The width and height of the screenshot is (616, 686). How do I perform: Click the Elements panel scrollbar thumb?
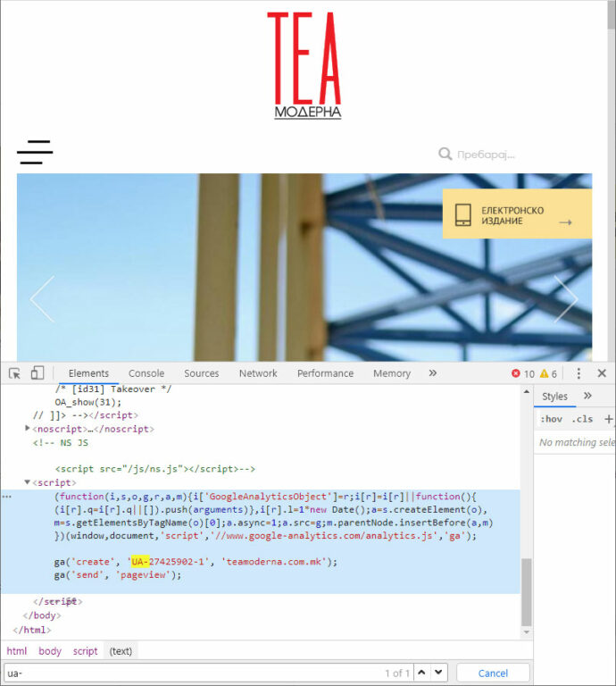(x=527, y=592)
